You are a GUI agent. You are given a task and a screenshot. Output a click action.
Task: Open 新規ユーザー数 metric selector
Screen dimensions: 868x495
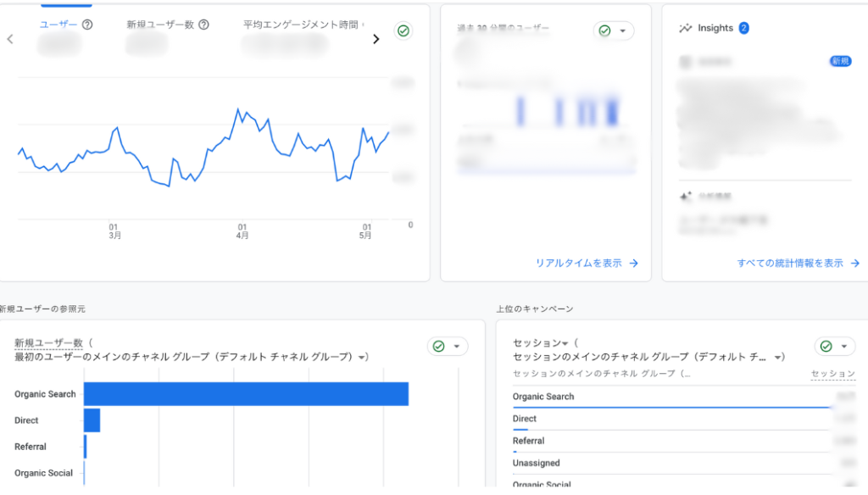tap(48, 343)
